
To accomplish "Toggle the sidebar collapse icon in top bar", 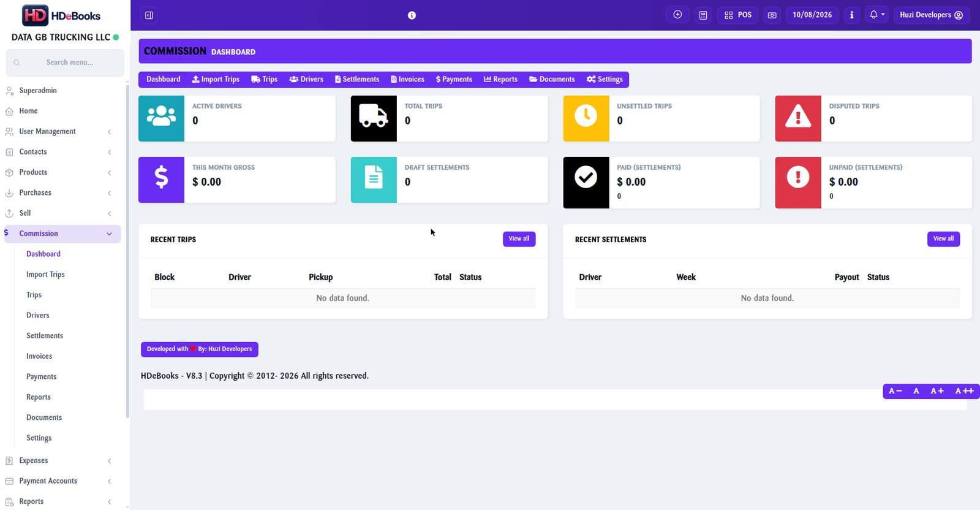I will [149, 15].
